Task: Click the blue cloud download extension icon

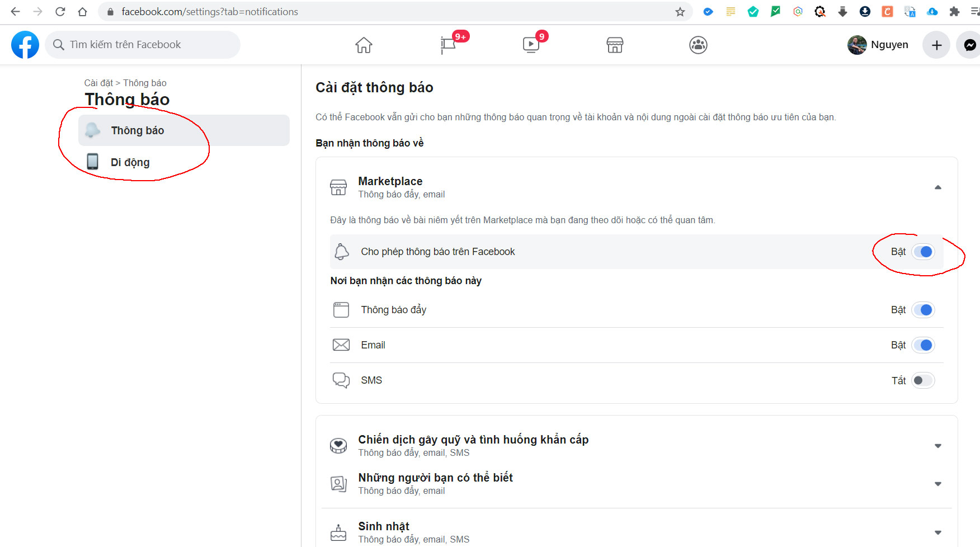Action: coord(932,12)
